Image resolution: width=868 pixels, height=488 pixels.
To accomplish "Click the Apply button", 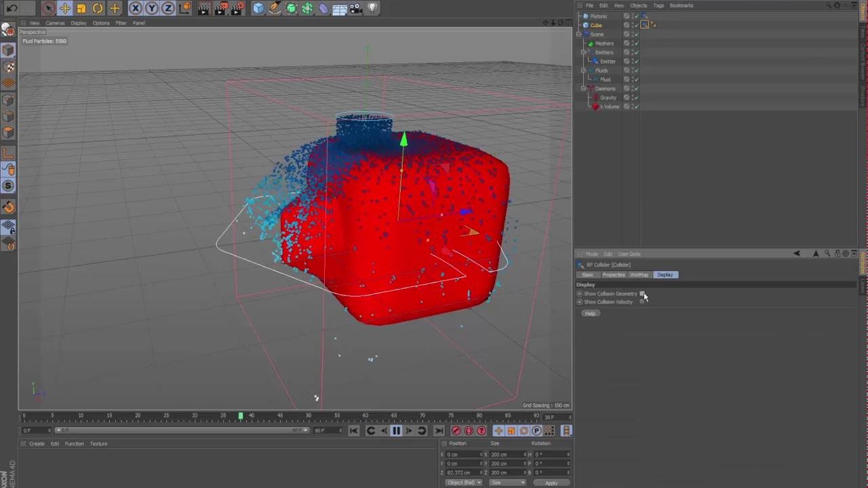I will pos(551,483).
